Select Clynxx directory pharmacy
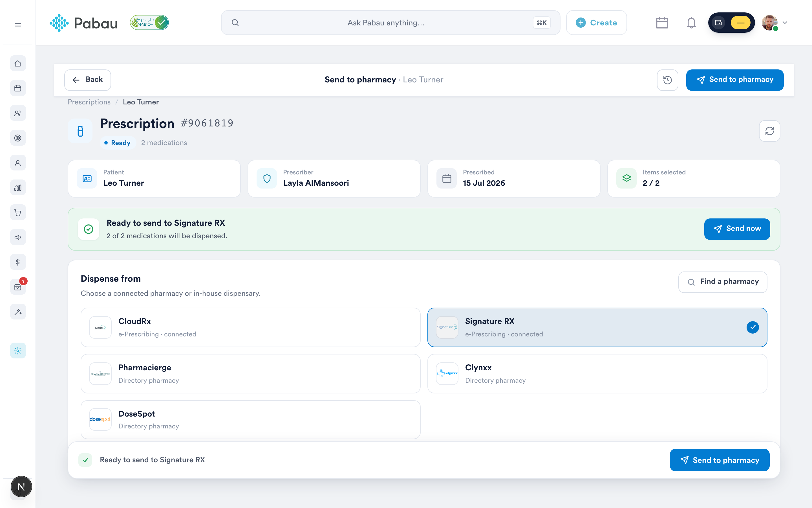The height and width of the screenshot is (508, 812). 597,374
